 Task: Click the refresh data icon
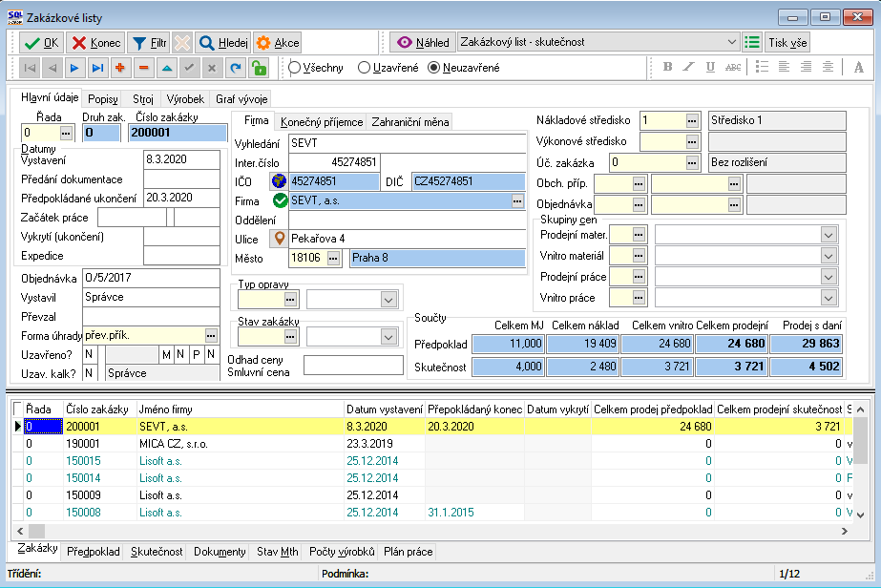click(234, 68)
